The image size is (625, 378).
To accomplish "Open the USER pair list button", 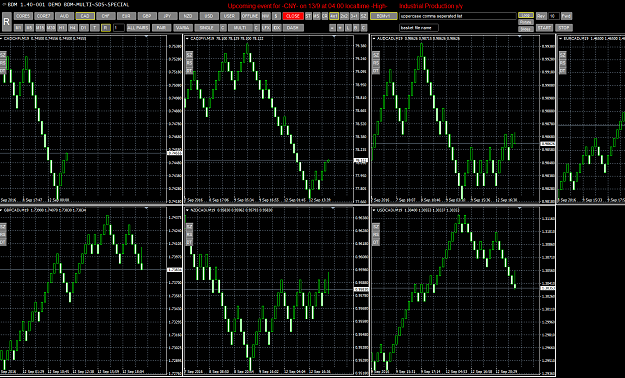I will point(230,16).
